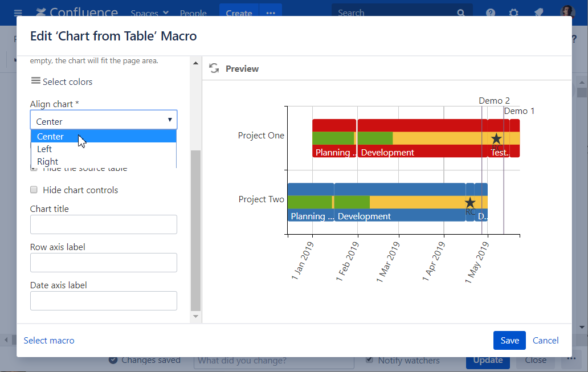Open the settings gear icon
588x372 pixels.
pos(513,13)
